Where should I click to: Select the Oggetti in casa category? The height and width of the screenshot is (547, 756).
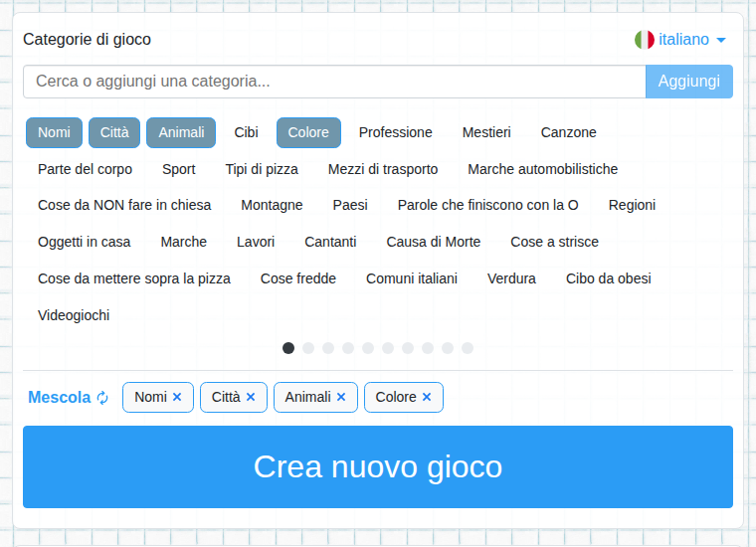tap(85, 242)
